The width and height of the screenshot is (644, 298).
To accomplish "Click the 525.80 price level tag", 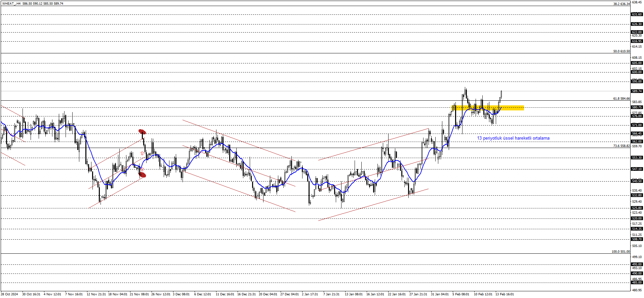I will [637, 208].
